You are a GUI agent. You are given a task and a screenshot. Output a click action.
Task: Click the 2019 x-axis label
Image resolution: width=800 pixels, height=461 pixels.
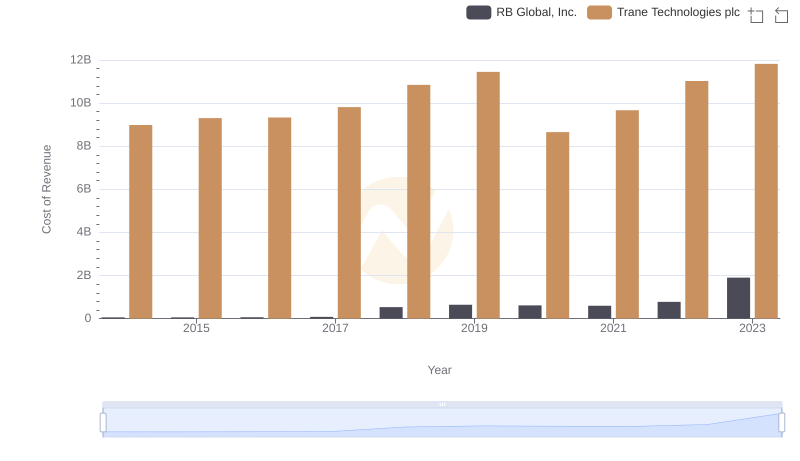[x=474, y=328]
